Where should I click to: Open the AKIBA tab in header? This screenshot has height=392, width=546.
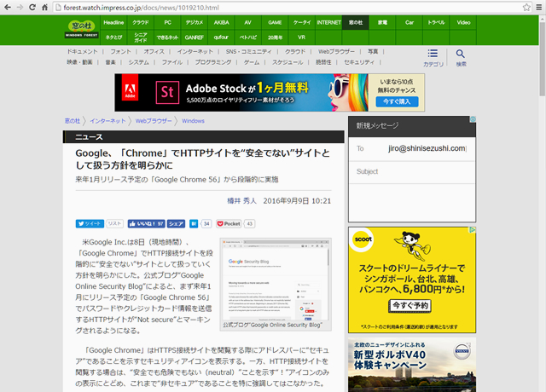221,22
